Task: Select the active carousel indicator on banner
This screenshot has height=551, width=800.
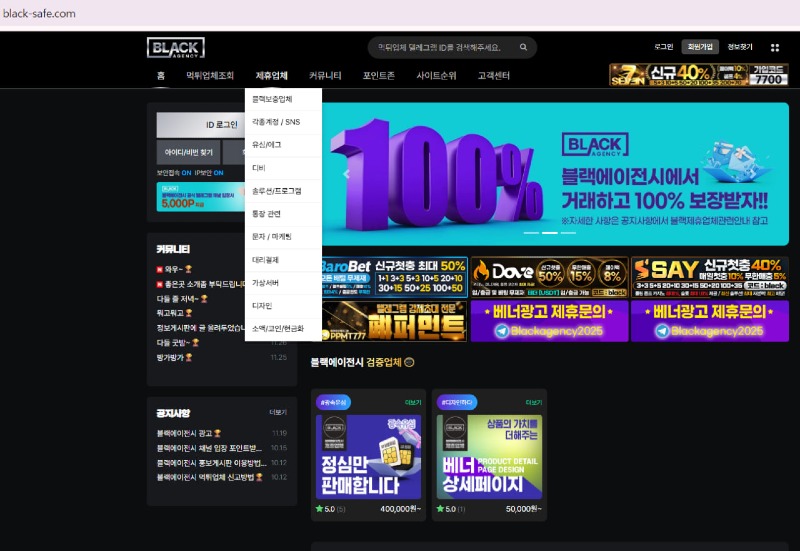Action: (x=549, y=233)
